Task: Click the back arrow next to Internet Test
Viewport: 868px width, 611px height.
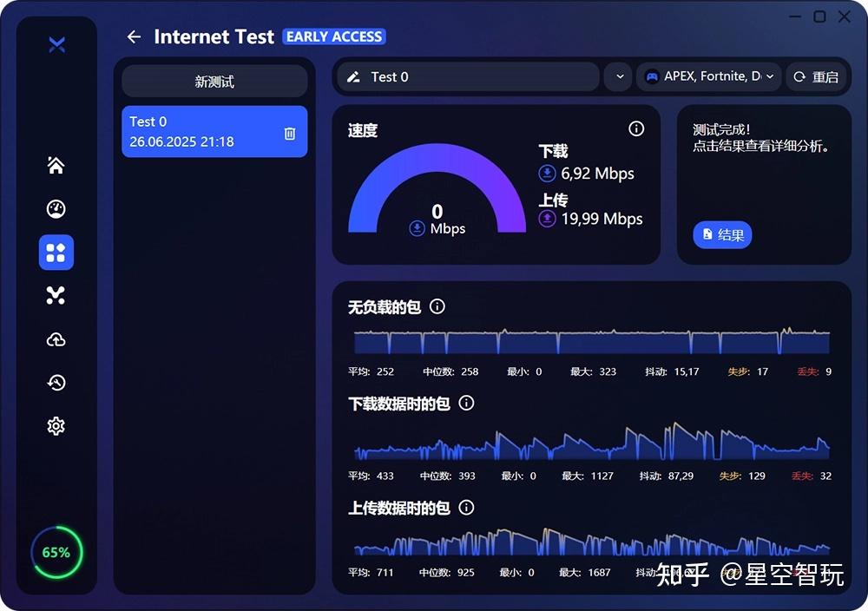Action: (x=133, y=36)
